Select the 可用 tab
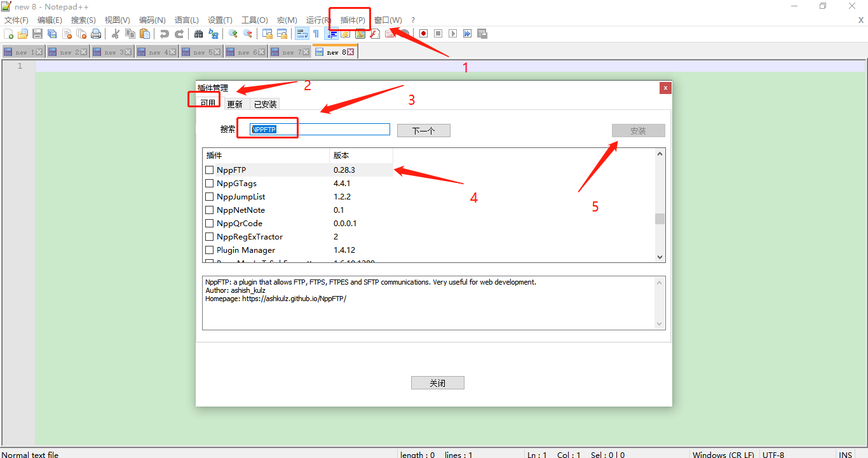Screen dimensions: 868x458 [x=208, y=104]
